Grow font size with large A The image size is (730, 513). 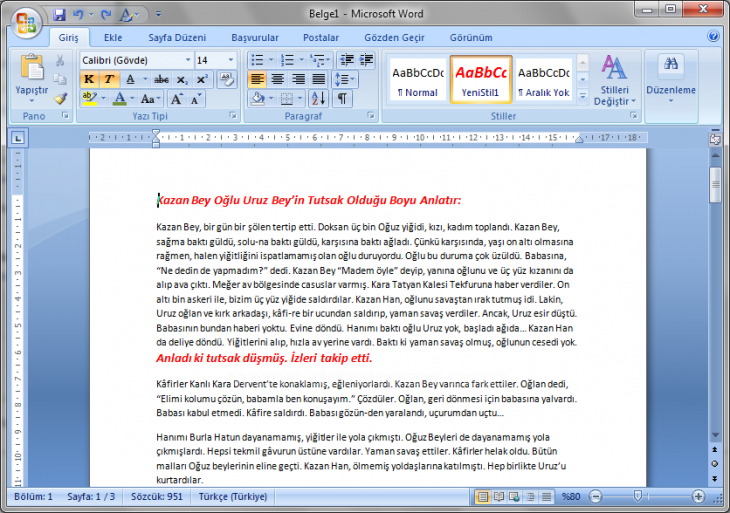tap(176, 99)
